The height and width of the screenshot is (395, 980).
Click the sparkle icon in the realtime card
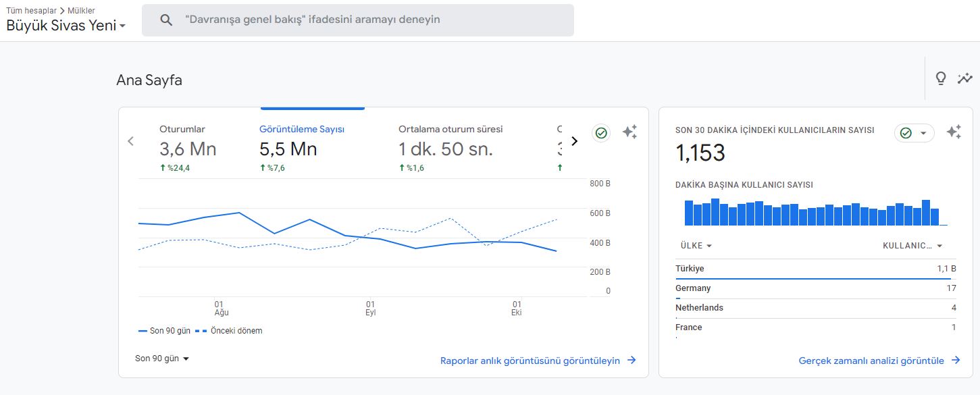point(954,132)
